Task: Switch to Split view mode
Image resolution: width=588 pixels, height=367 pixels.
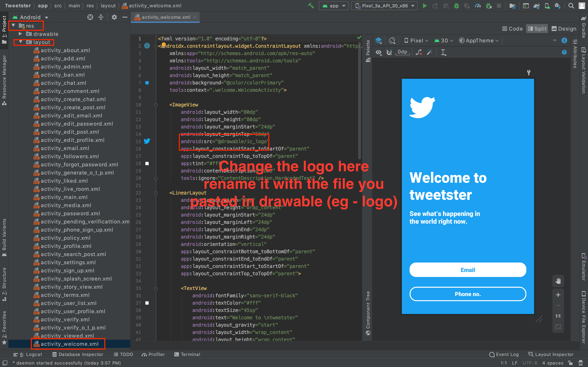Action: point(537,29)
